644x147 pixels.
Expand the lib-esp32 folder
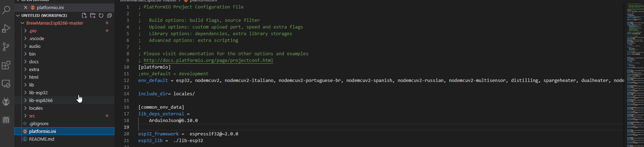point(25,92)
